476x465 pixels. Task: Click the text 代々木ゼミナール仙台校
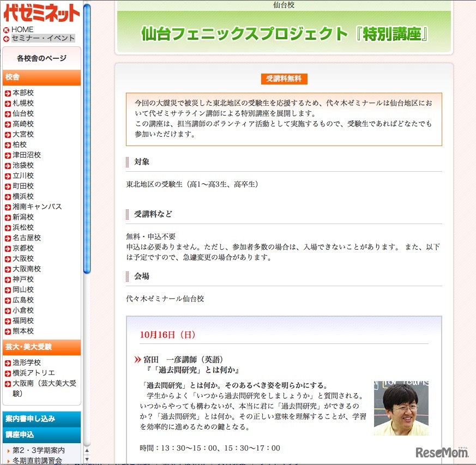[x=165, y=299]
